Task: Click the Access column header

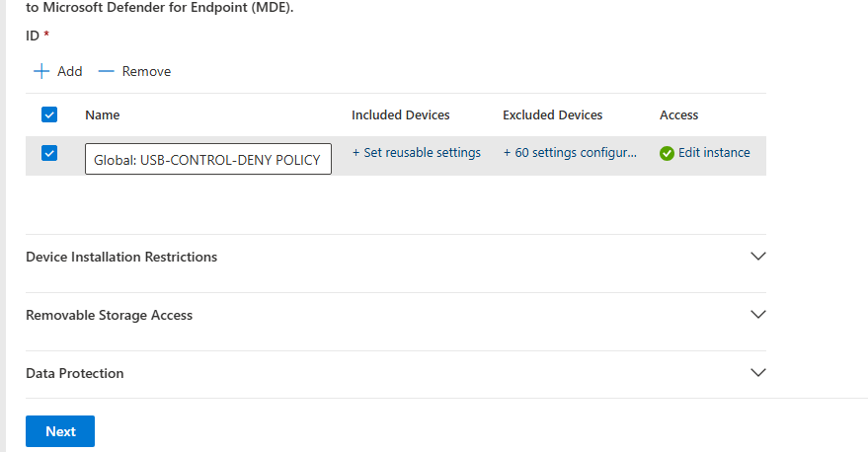Action: 678,115
